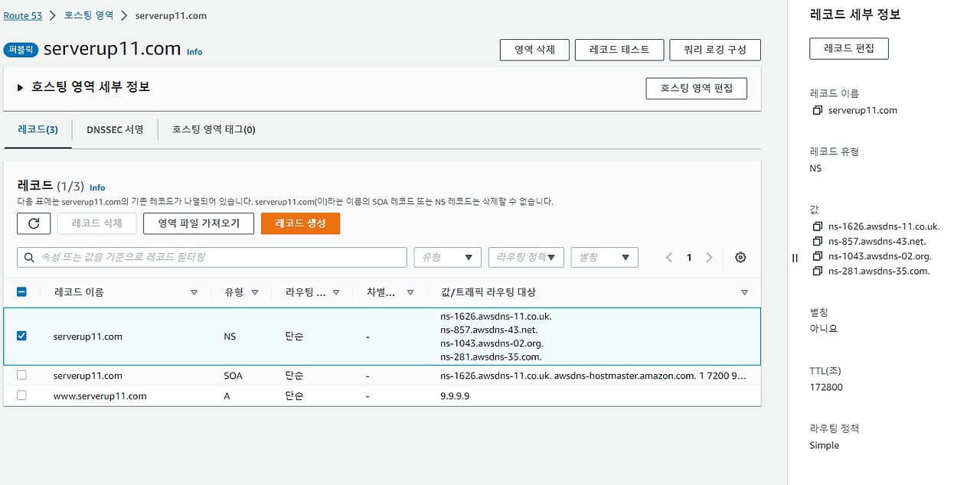Click the 별칭 value 아니요 in details

[824, 329]
